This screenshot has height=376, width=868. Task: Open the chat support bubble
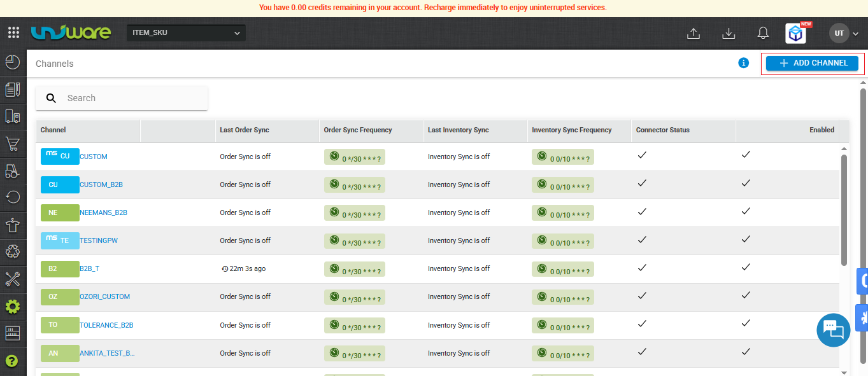coord(834,330)
